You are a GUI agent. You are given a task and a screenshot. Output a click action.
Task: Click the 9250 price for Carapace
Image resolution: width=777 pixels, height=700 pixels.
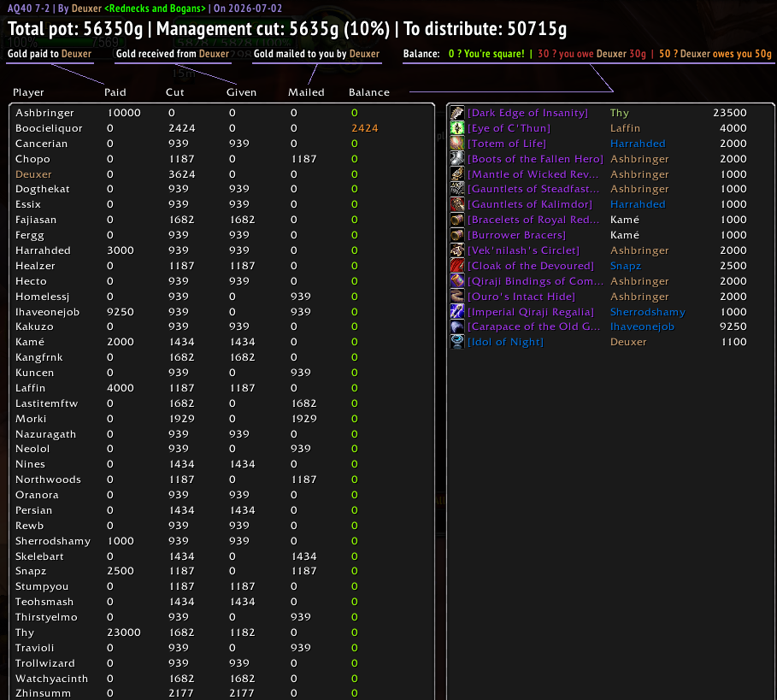pos(733,326)
